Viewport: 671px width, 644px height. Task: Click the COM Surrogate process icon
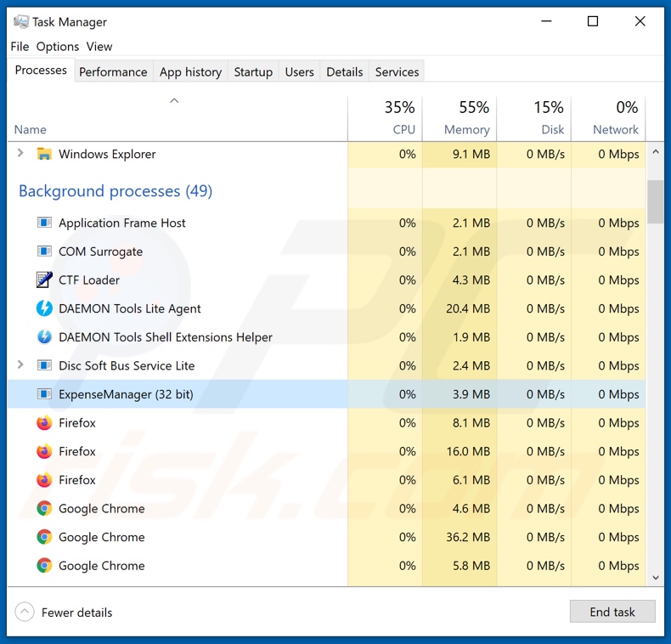(44, 251)
